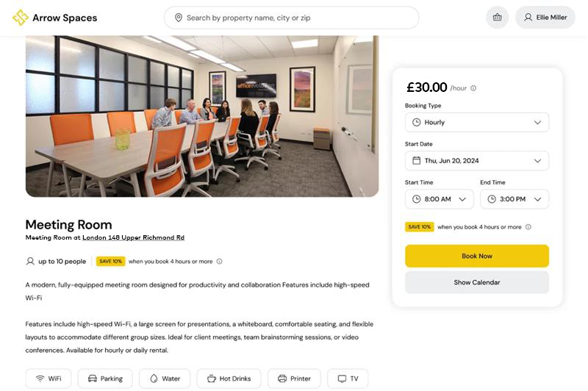Click the Parking amenity car icon
Viewport: 588px width, 391px height.
tap(93, 379)
